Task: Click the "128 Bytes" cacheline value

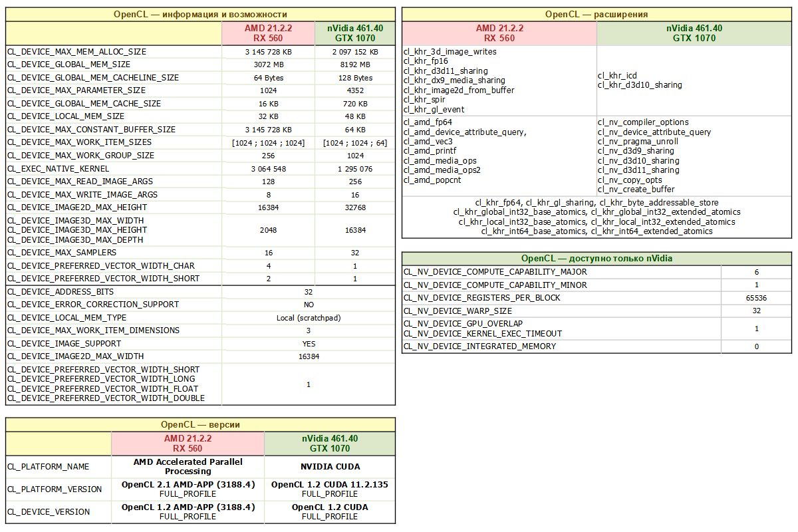Action: pyautogui.click(x=355, y=78)
